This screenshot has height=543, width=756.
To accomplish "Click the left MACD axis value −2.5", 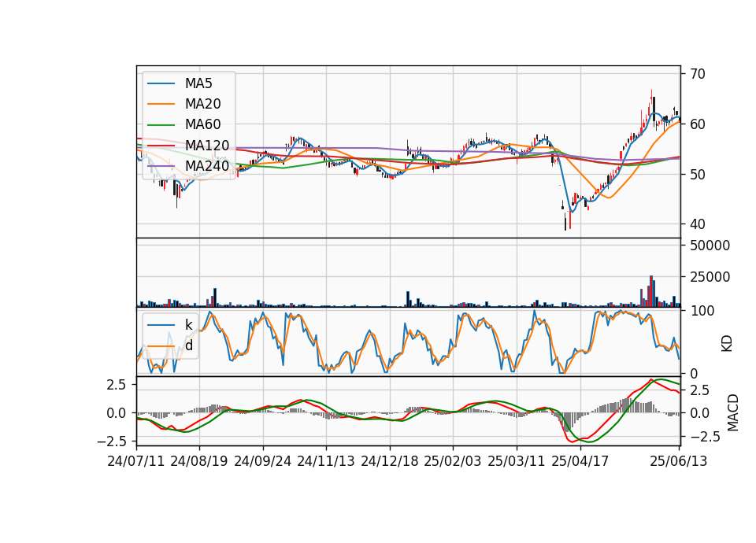I will [111, 441].
